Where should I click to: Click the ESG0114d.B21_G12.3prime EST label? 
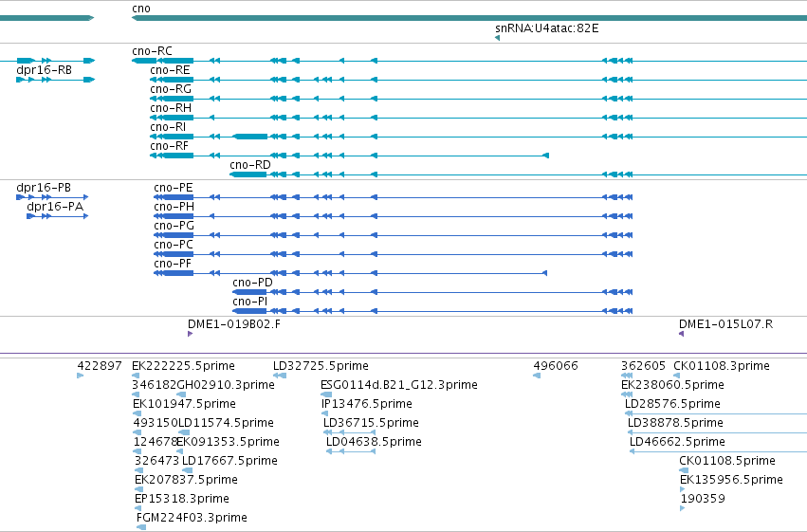coord(399,385)
